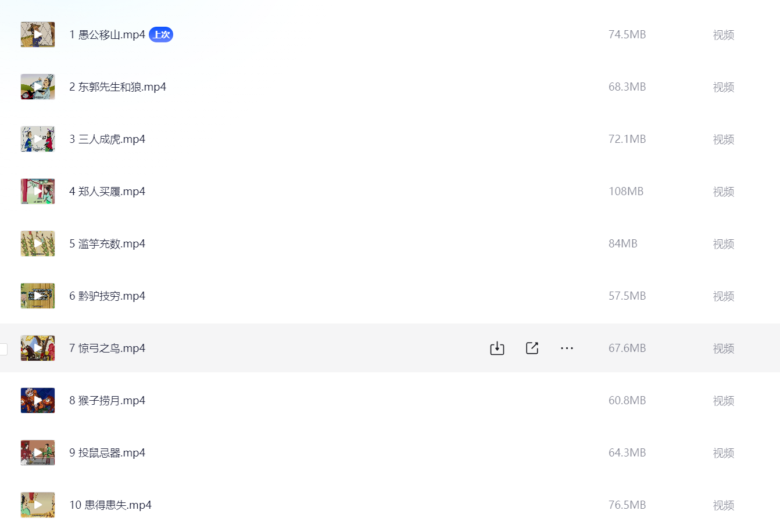
Task: Click the 10 患得患失.mp4 file name
Action: pos(110,505)
